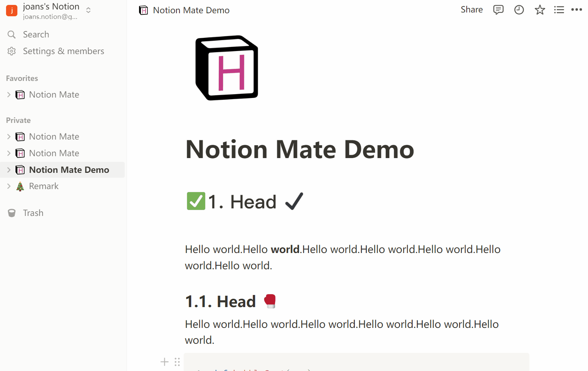Click the search magnifier icon in sidebar

[x=12, y=34]
